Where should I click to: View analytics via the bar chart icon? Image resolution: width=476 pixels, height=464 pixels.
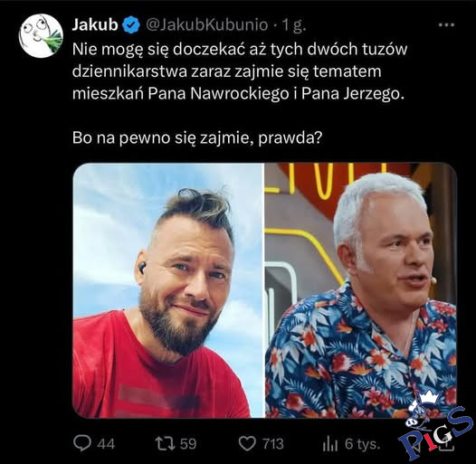(330, 444)
